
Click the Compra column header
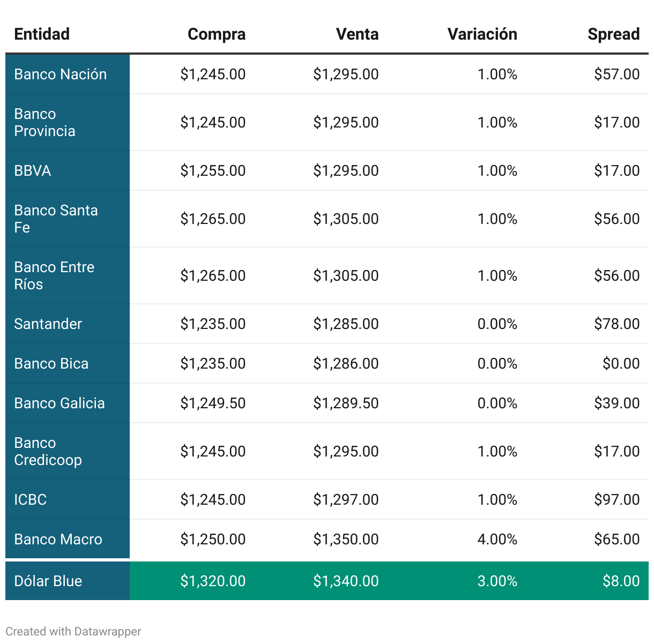216,34
